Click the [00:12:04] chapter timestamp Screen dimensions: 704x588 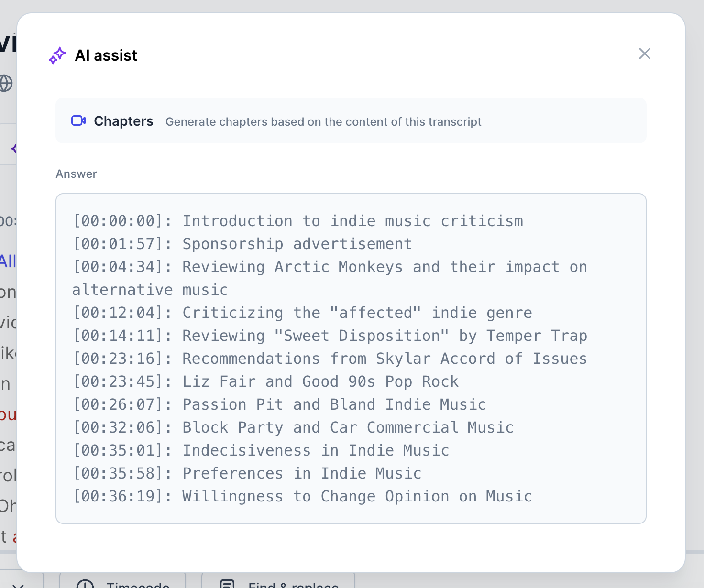pyautogui.click(x=120, y=312)
